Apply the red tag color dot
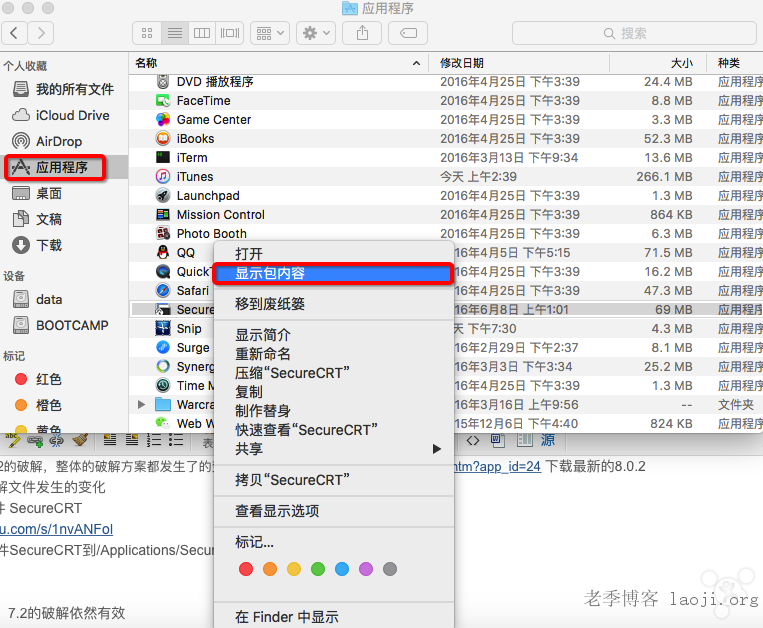Viewport: 763px width, 628px height. (246, 569)
